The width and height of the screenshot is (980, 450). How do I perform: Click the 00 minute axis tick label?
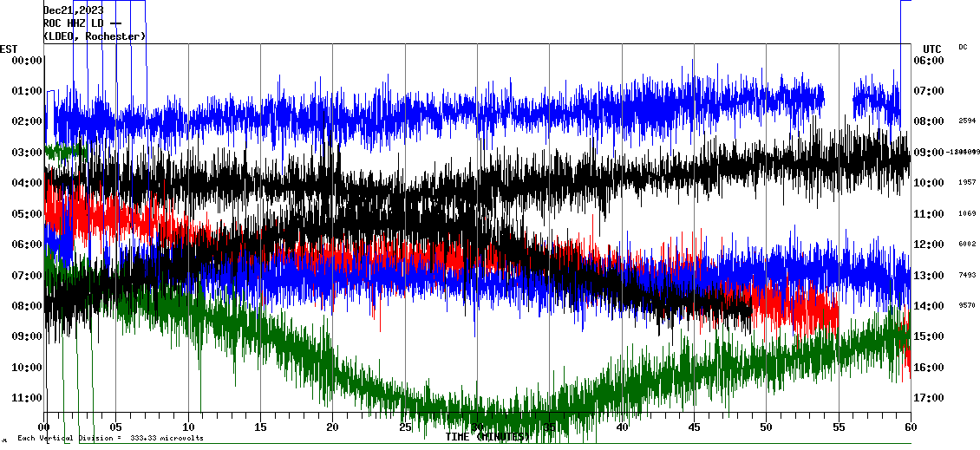[x=44, y=427]
